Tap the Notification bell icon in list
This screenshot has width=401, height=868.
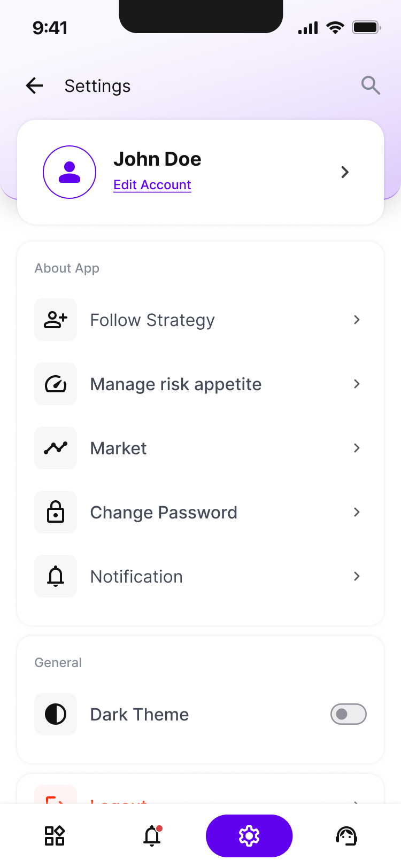pyautogui.click(x=56, y=576)
